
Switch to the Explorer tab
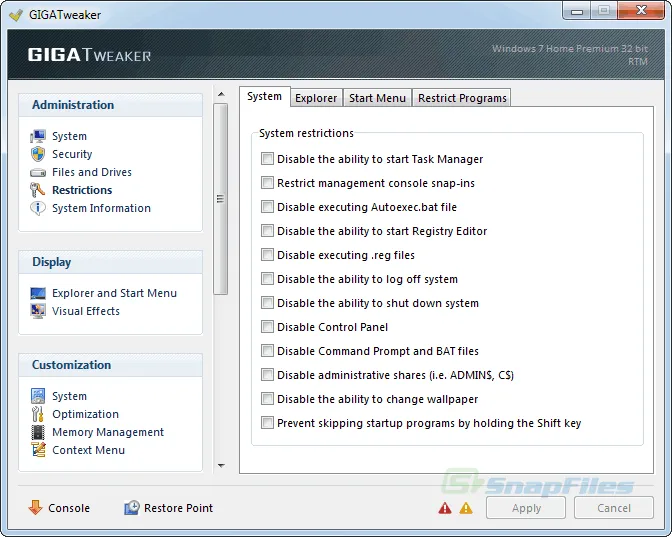tap(316, 98)
